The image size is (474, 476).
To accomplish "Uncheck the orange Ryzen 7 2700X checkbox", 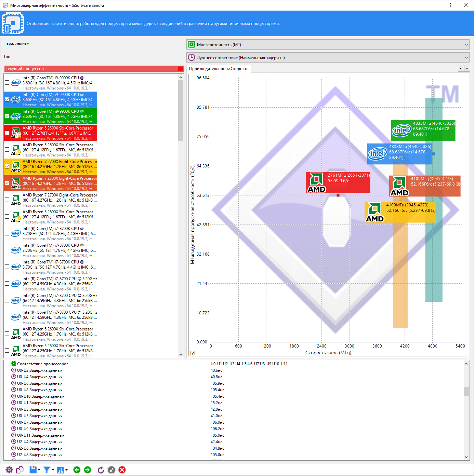I will tap(7, 183).
